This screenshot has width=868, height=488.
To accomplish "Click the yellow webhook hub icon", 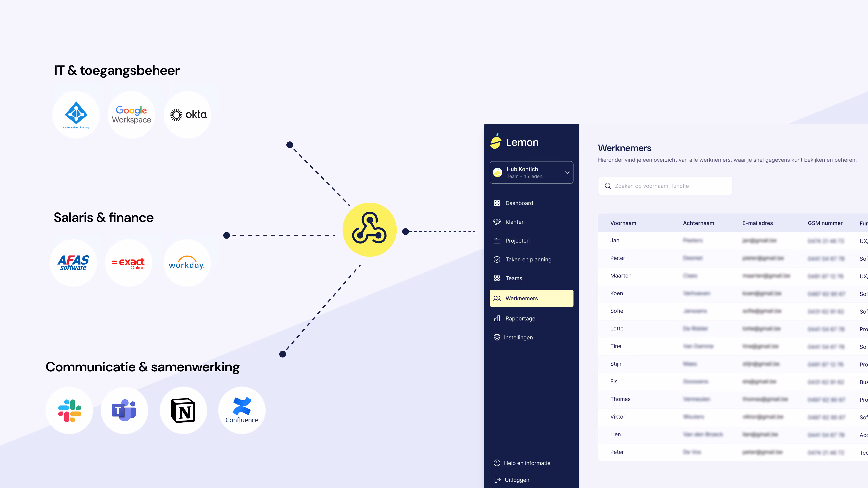I will tap(369, 230).
